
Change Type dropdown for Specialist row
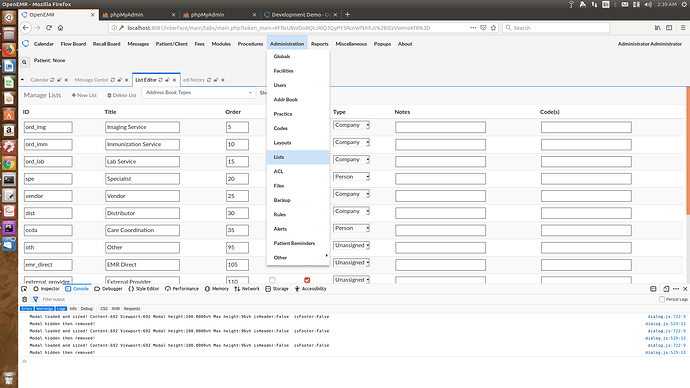351,177
